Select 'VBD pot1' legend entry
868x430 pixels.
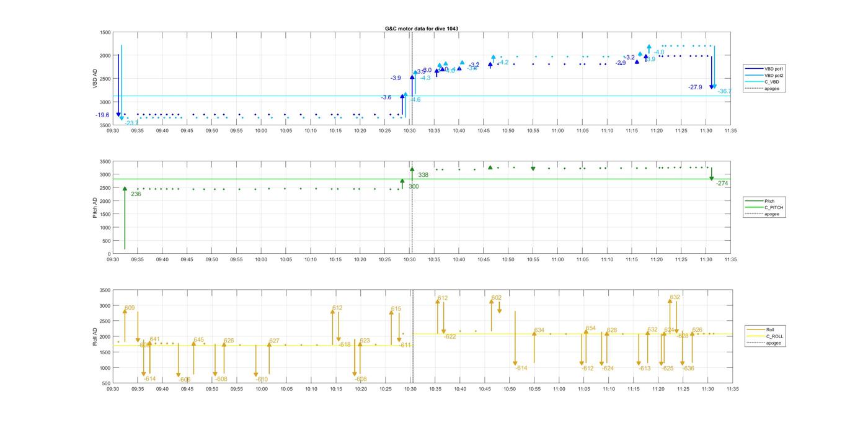773,68
